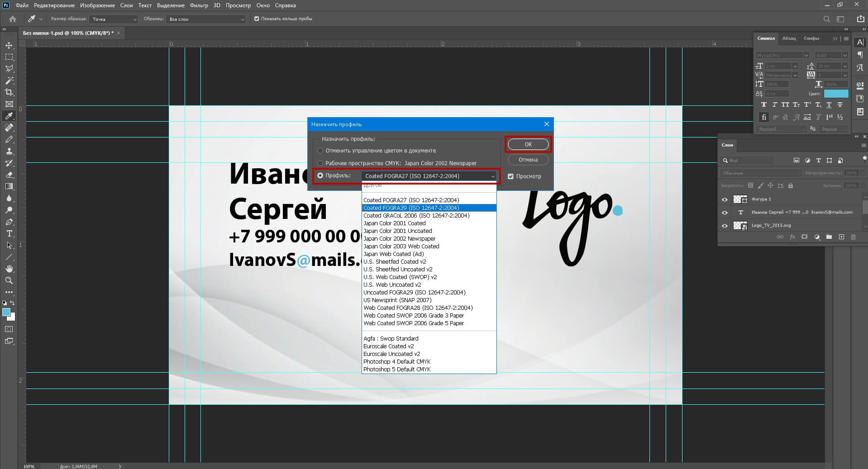Open the 'Русский' language dropdown
Screen dimensions: 868x469
point(782,129)
